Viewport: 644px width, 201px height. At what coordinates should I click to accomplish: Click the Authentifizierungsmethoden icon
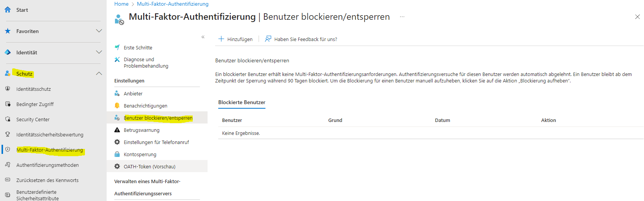[8, 165]
